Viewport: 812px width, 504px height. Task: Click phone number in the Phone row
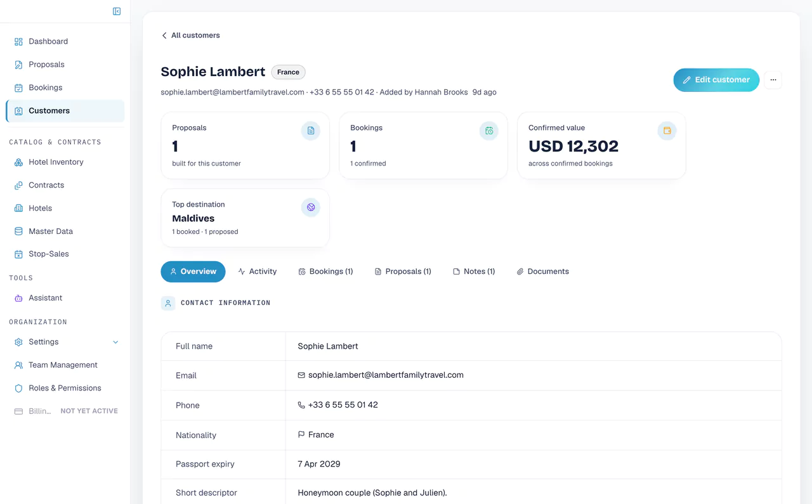pyautogui.click(x=343, y=405)
